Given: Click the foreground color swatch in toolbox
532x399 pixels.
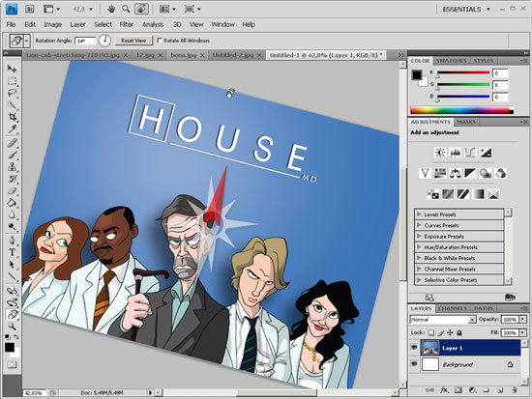Looking at the screenshot, I should point(10,347).
